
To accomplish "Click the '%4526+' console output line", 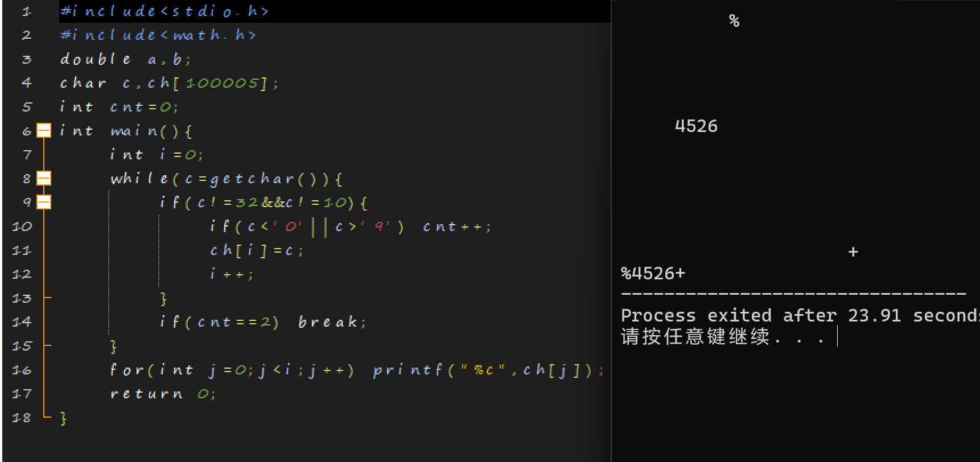I will pos(653,273).
